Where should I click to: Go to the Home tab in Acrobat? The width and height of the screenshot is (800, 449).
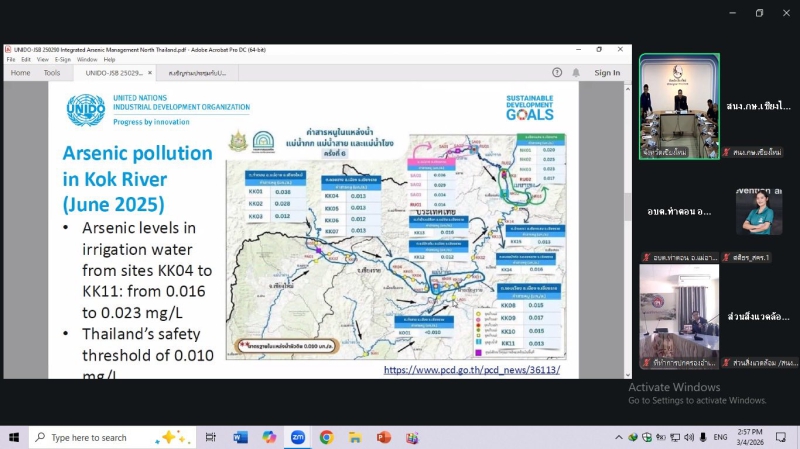pos(20,73)
